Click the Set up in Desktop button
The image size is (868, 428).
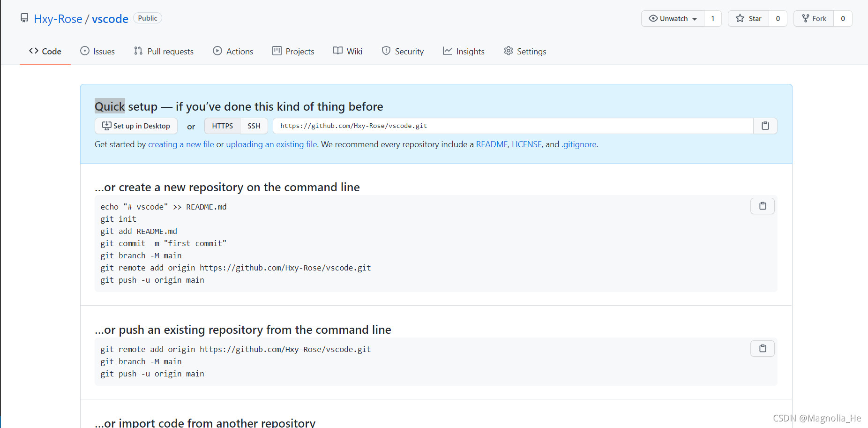pos(136,126)
